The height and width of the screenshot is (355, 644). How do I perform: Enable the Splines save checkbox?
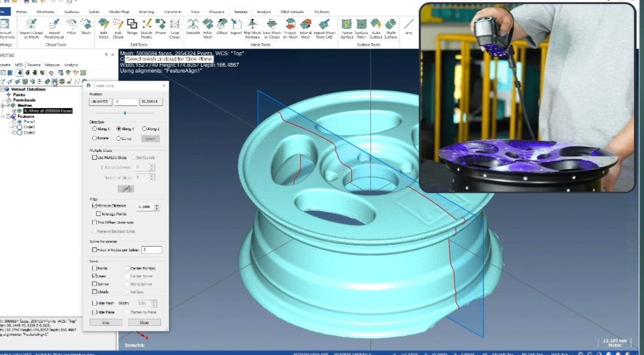click(x=94, y=284)
